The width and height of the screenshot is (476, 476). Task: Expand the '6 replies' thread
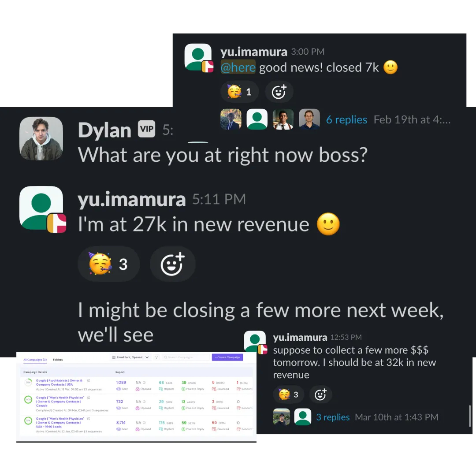point(346,119)
